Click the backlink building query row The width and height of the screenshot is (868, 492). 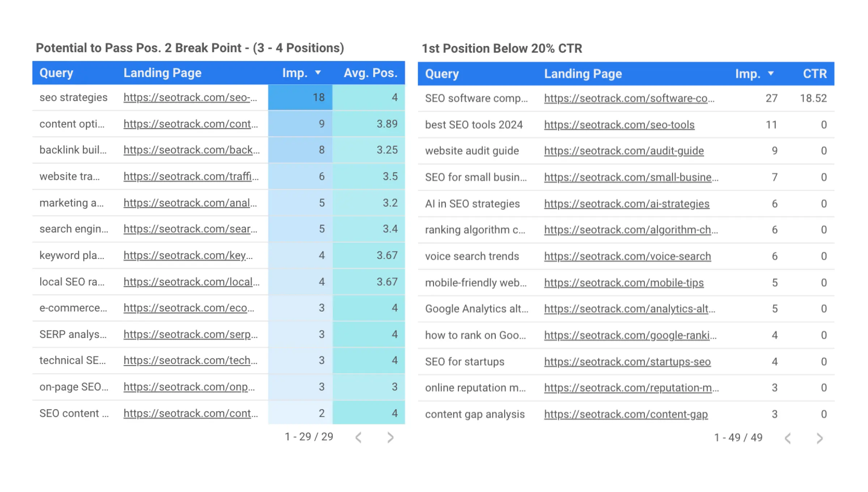(x=73, y=150)
